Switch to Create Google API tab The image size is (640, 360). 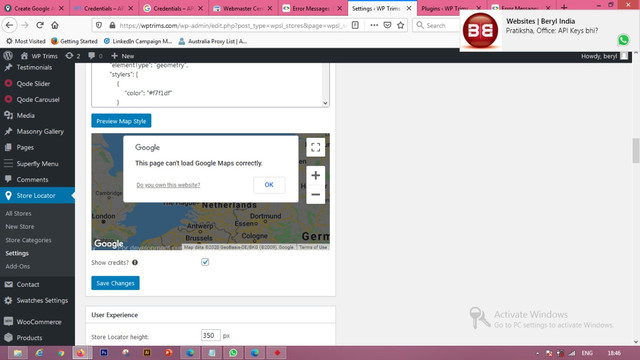[35, 8]
